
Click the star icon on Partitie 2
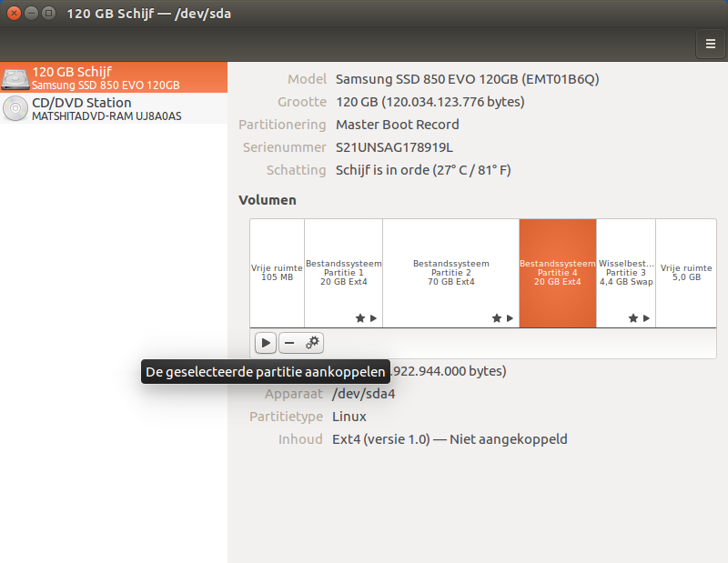(x=497, y=318)
